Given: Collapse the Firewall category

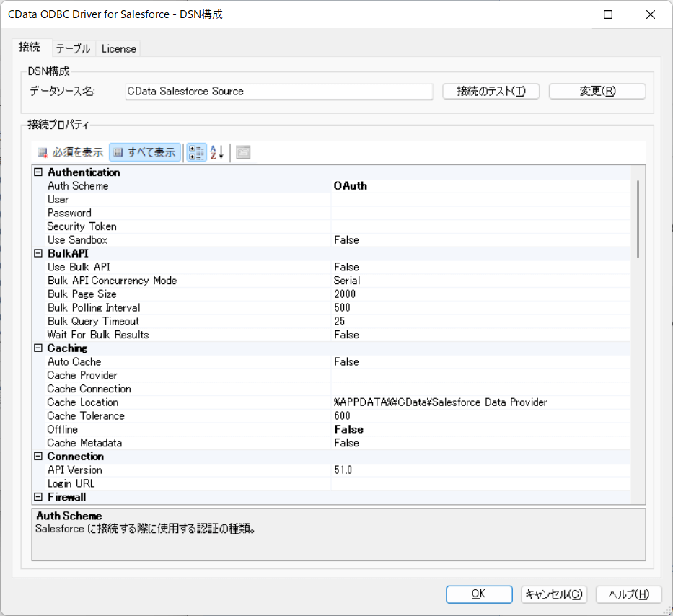Looking at the screenshot, I should 38,497.
